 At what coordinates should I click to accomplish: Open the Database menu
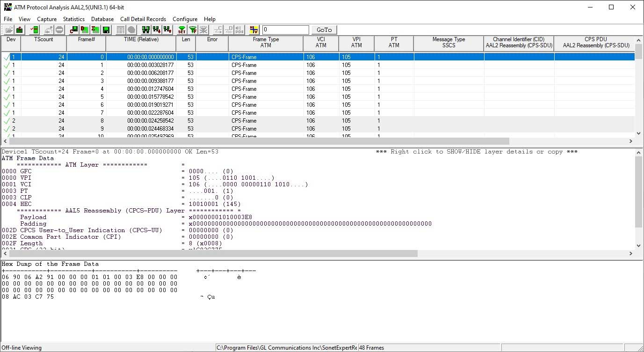point(102,19)
